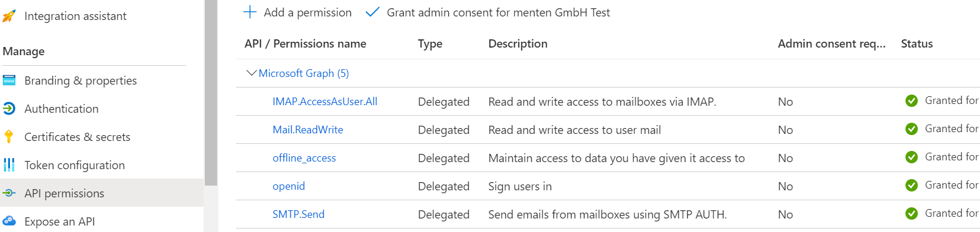The width and height of the screenshot is (980, 232).
Task: Click the Certificates & secrets key icon
Action: [9, 137]
